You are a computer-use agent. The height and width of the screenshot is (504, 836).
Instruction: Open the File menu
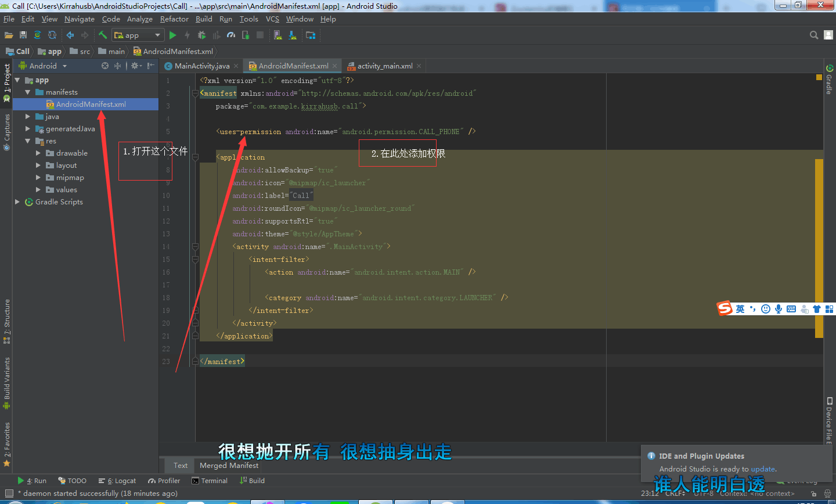click(x=9, y=19)
